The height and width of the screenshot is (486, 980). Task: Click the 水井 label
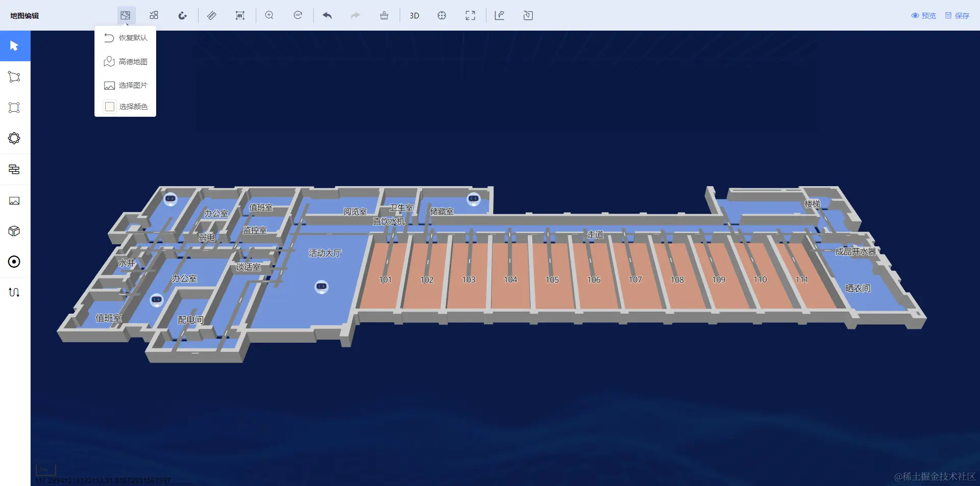point(127,263)
